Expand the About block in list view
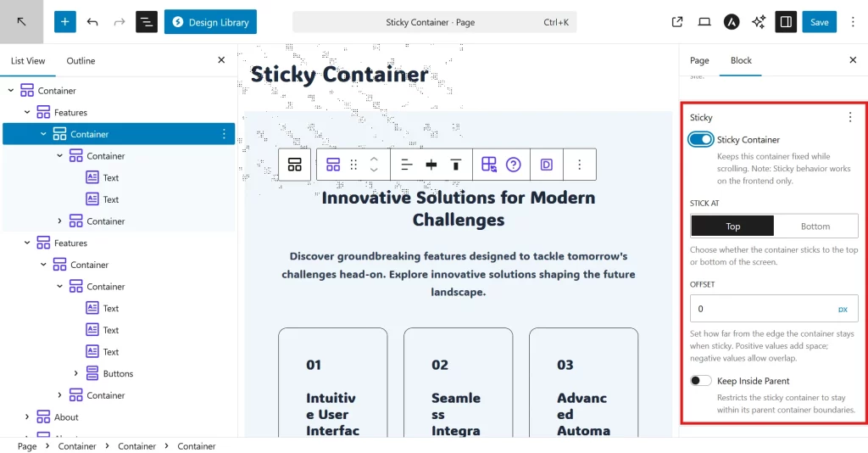The width and height of the screenshot is (868, 453). [27, 417]
